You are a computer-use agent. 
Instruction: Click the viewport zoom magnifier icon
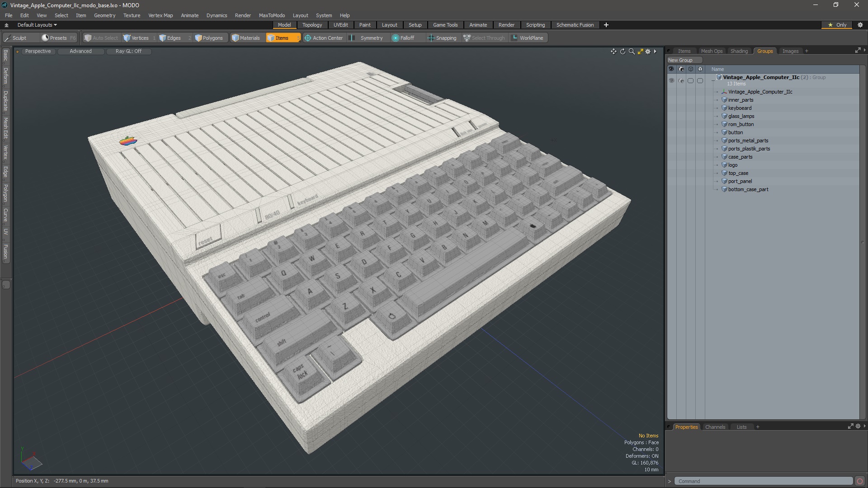(632, 52)
